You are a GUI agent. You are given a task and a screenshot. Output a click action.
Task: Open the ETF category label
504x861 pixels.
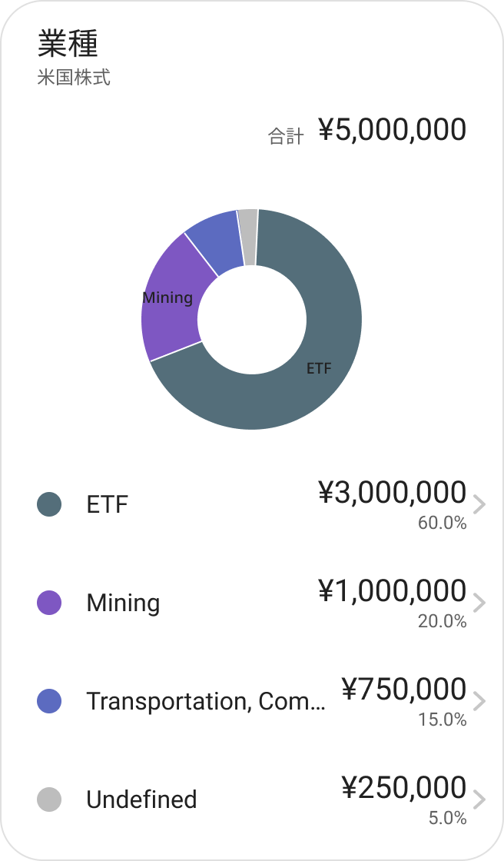108,505
